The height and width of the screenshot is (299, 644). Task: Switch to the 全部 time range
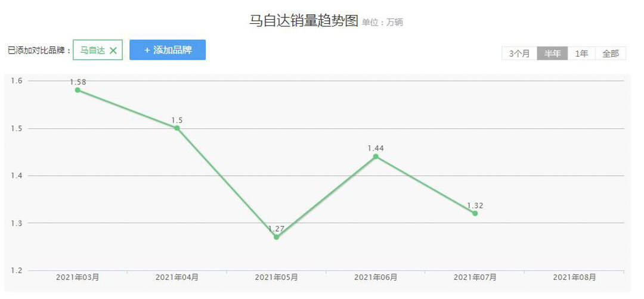pos(611,54)
